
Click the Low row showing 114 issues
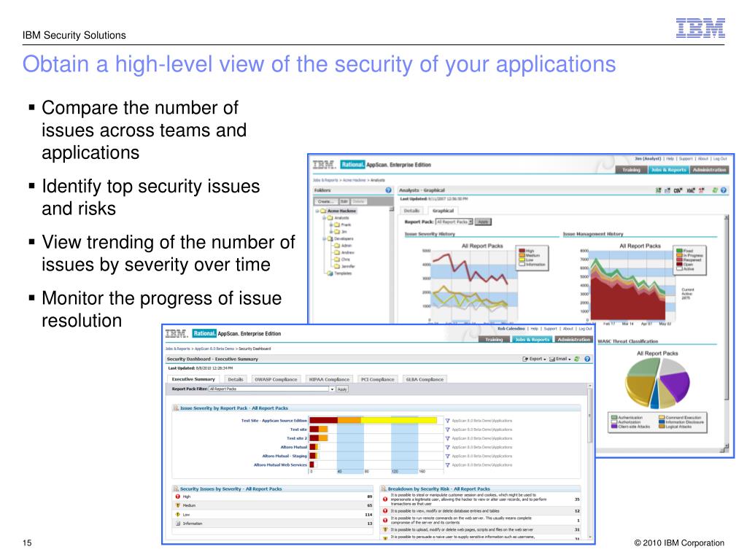(x=274, y=515)
